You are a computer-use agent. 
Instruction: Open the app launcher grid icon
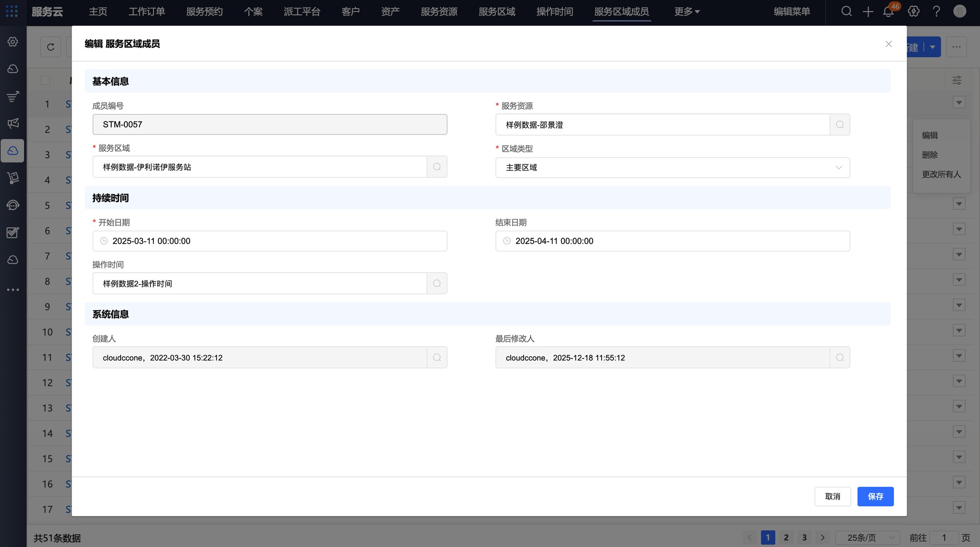[x=12, y=11]
